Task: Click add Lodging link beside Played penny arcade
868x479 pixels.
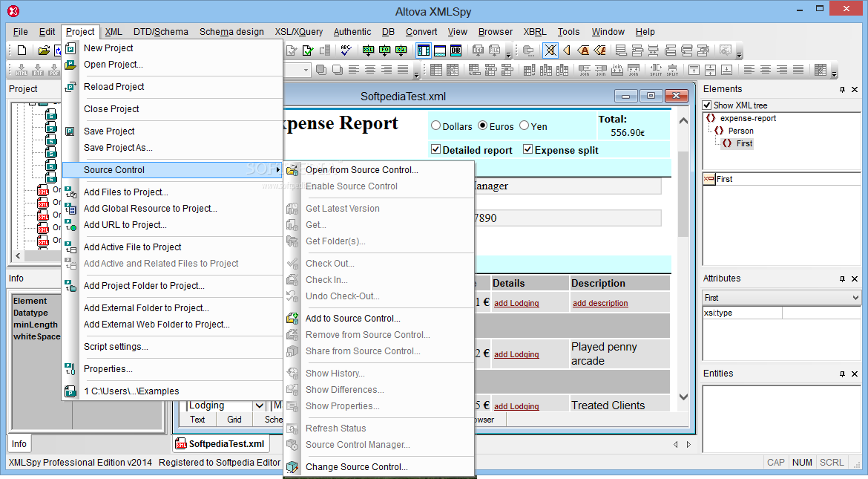Action: click(516, 354)
